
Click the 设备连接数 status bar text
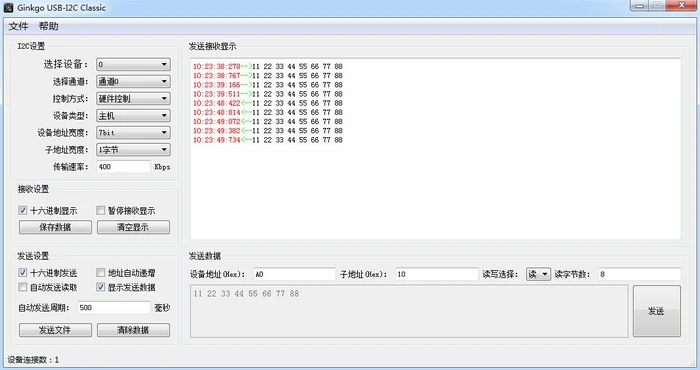tap(33, 360)
